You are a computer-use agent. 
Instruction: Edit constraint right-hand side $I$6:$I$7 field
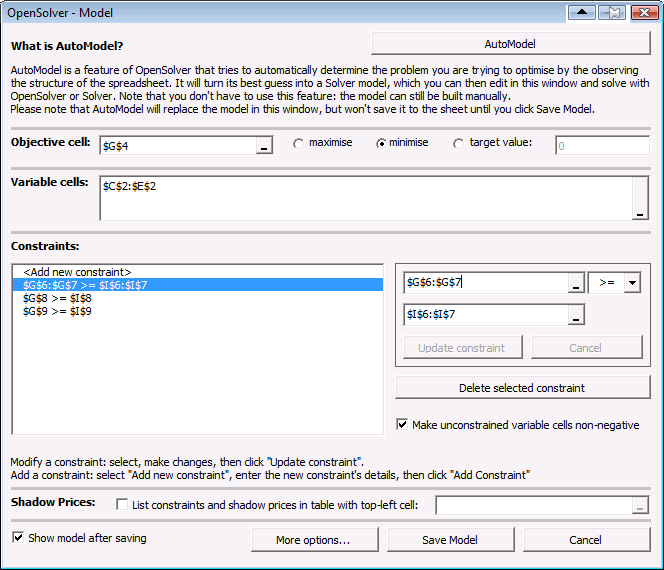click(x=486, y=315)
